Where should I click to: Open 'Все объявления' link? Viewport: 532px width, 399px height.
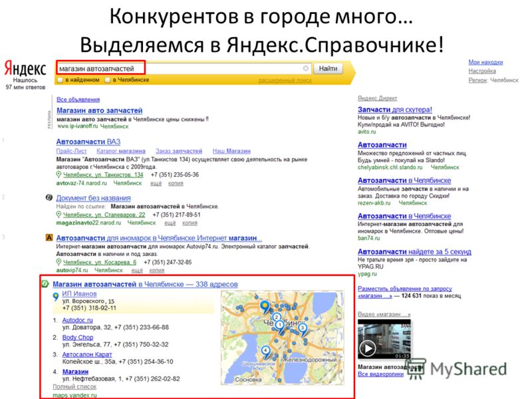pyautogui.click(x=78, y=100)
